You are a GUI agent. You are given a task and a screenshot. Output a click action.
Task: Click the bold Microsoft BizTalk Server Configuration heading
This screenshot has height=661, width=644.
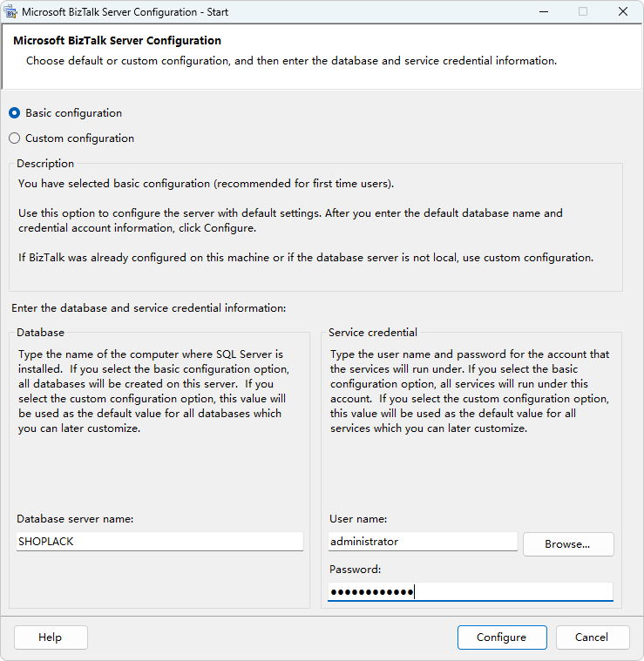117,41
